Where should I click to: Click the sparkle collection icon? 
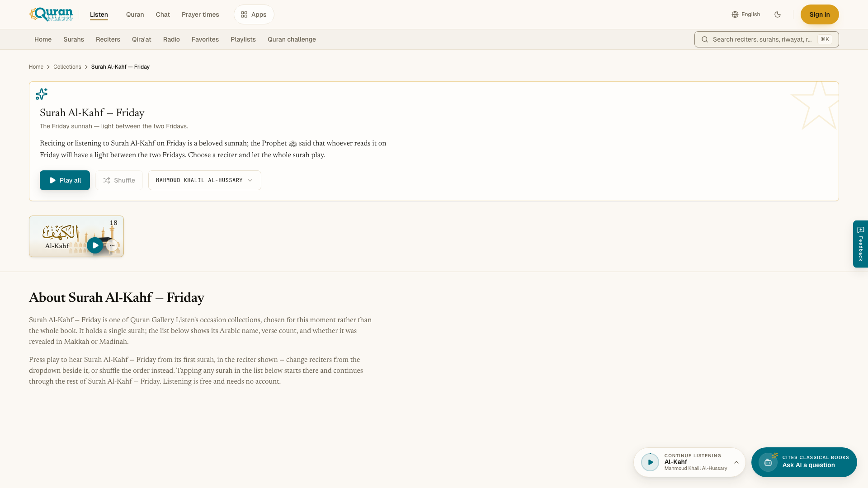(42, 94)
